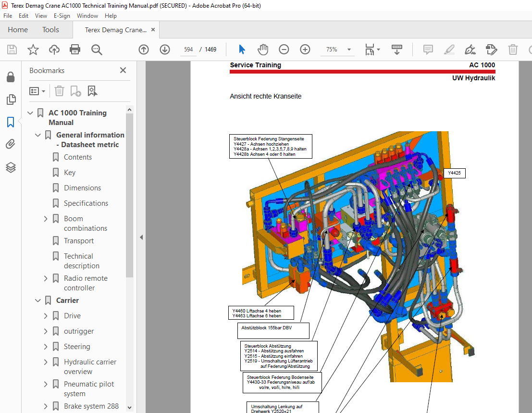
Task: Click the Edit PDF stamp icon
Action: coord(492,50)
